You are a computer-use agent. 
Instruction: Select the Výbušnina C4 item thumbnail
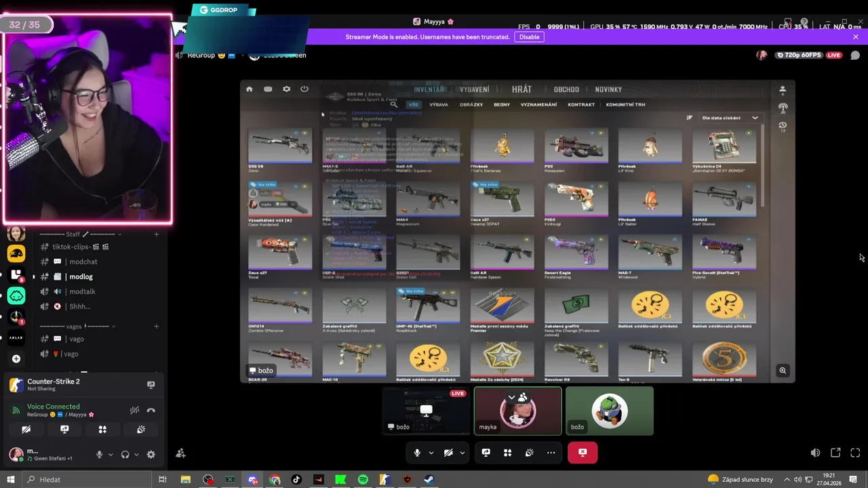[x=724, y=146]
